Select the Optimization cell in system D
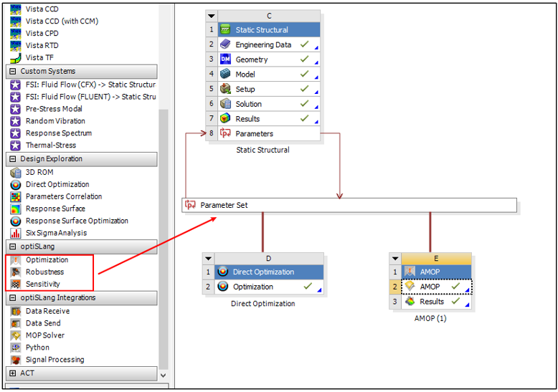558x392 pixels. (x=269, y=287)
